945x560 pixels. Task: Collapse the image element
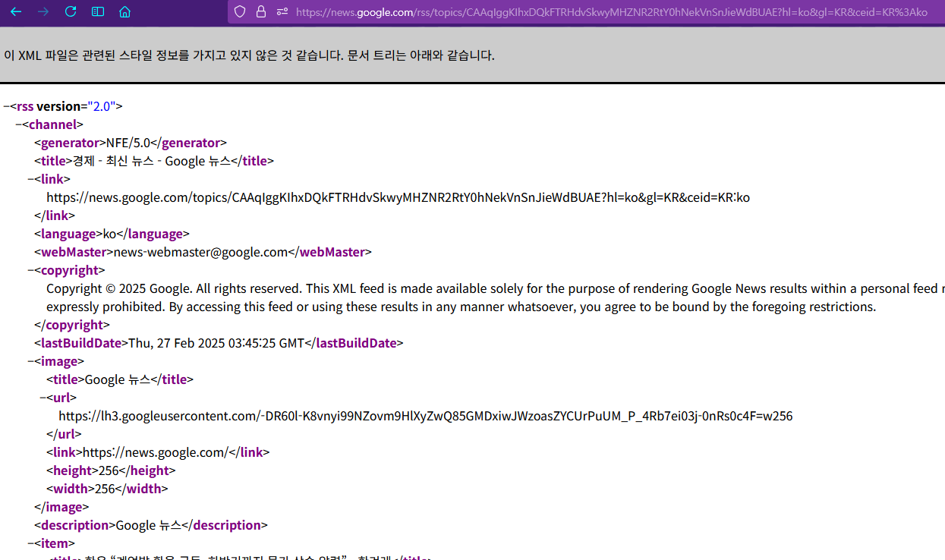click(30, 361)
